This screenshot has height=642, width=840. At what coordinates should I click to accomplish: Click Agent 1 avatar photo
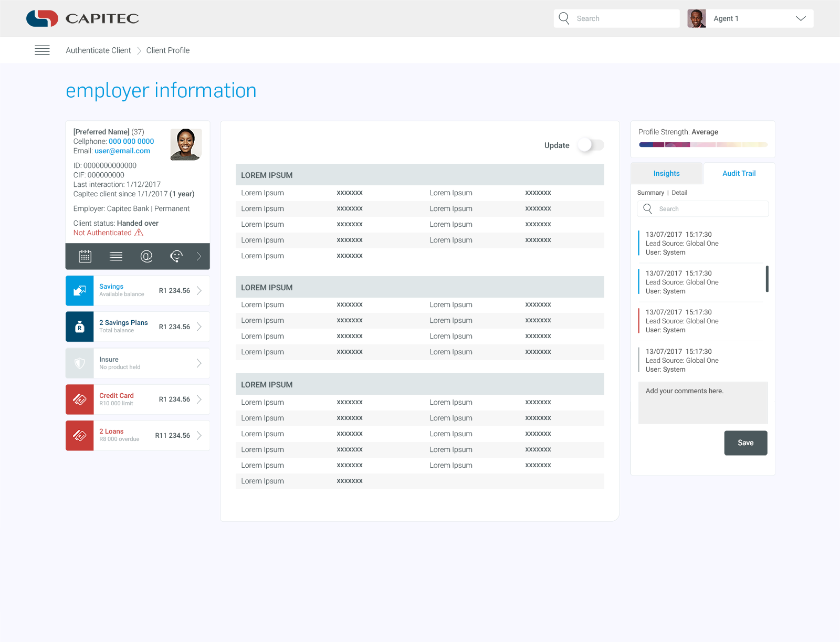click(x=697, y=18)
